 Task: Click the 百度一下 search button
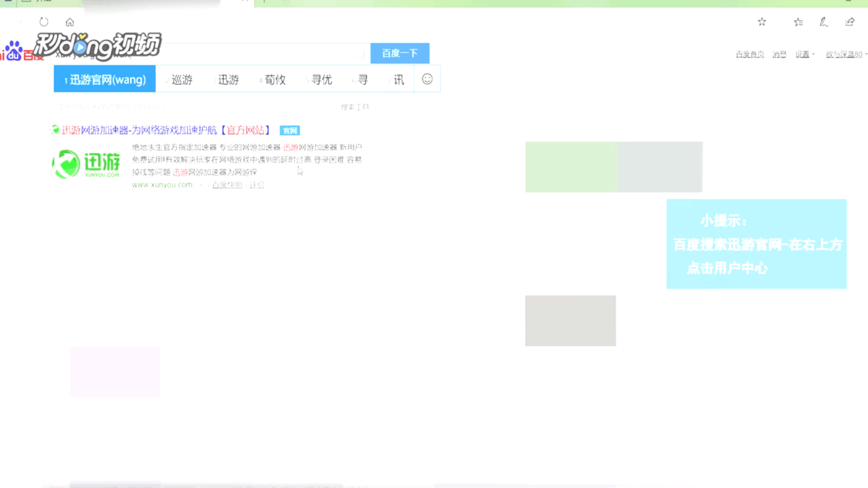[400, 53]
